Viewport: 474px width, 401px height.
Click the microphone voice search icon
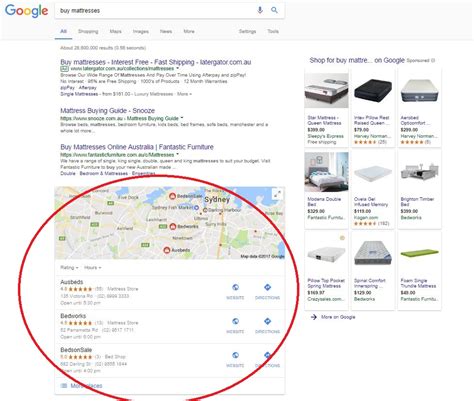(260, 10)
